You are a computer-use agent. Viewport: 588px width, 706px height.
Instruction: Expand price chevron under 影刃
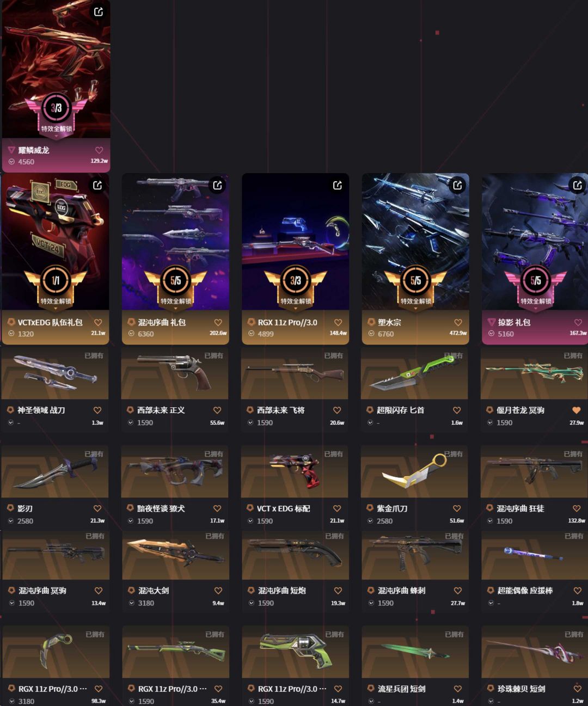tap(10, 521)
